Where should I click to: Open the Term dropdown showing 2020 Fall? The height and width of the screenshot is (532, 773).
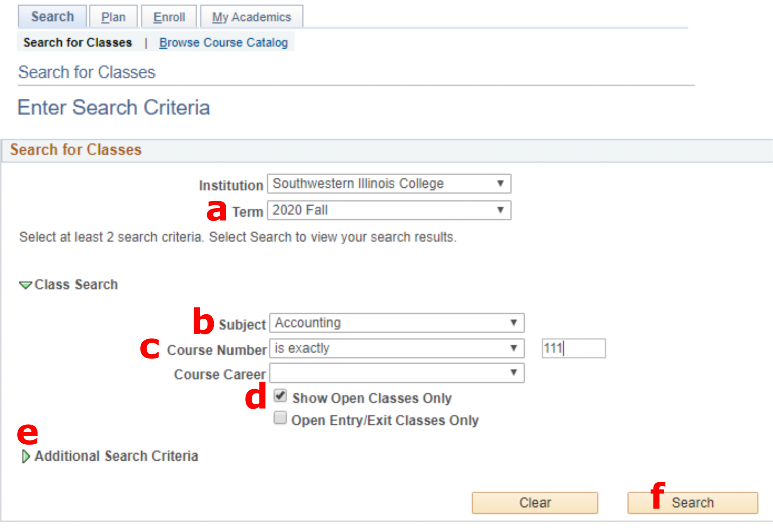click(389, 210)
